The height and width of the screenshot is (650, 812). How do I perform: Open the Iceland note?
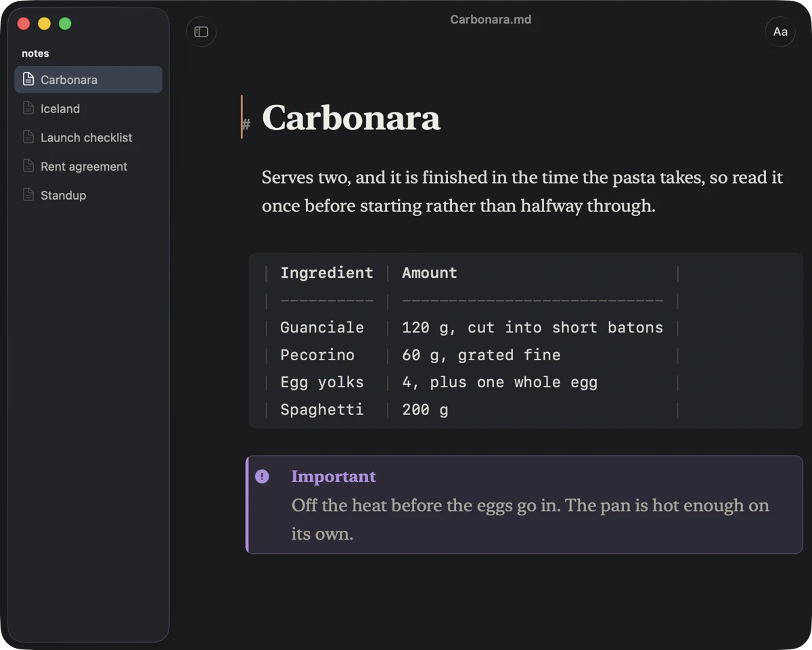click(89, 108)
